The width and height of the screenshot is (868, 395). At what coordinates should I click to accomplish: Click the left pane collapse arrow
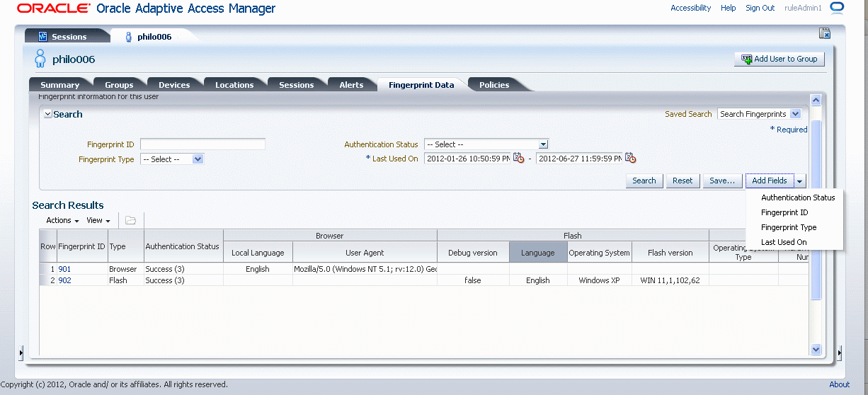point(21,352)
